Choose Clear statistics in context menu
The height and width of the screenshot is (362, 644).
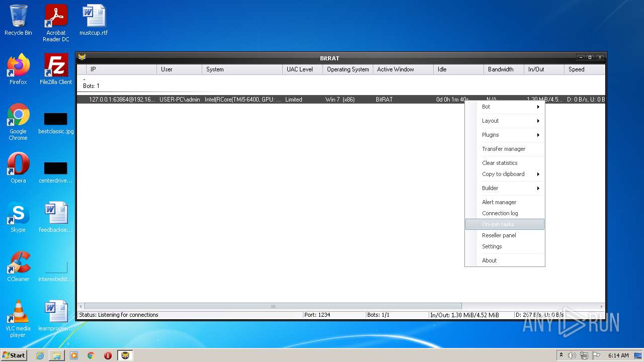coord(505,163)
